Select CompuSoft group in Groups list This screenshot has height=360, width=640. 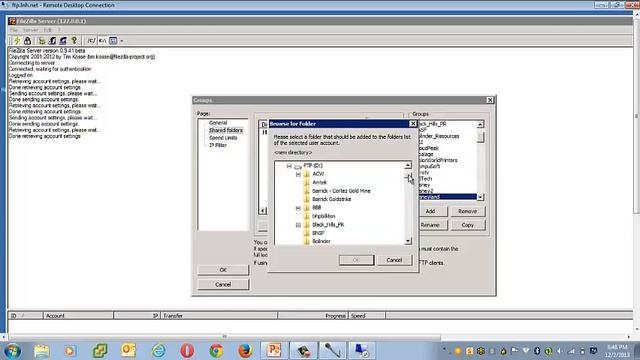[x=430, y=167]
